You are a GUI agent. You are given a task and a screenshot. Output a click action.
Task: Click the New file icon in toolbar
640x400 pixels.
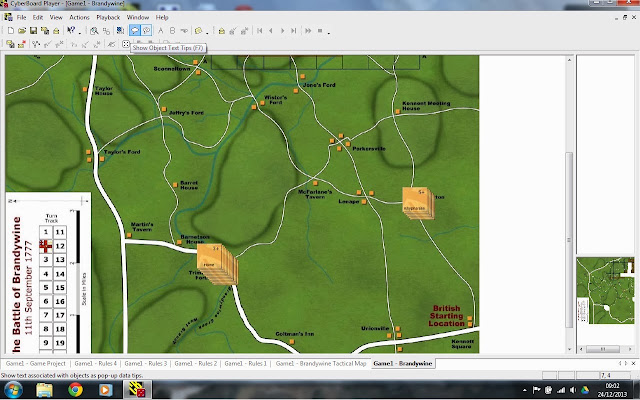pos(11,31)
